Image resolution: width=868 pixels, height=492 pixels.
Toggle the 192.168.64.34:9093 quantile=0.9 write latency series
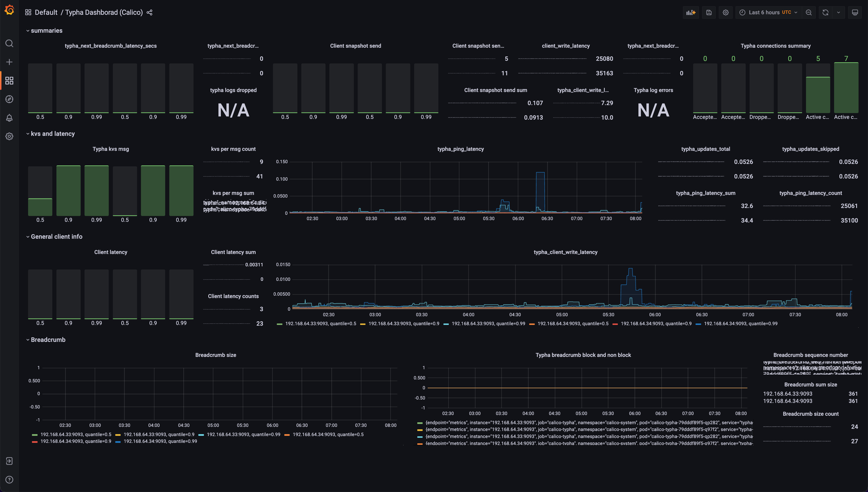pyautogui.click(x=656, y=324)
